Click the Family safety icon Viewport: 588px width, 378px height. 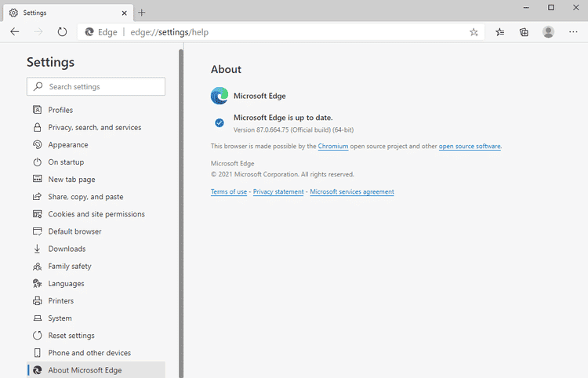[x=37, y=267]
